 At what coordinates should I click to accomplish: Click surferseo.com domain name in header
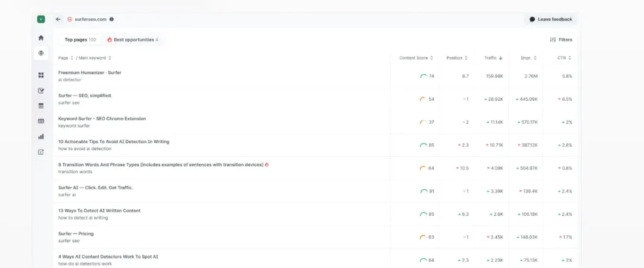[91, 19]
